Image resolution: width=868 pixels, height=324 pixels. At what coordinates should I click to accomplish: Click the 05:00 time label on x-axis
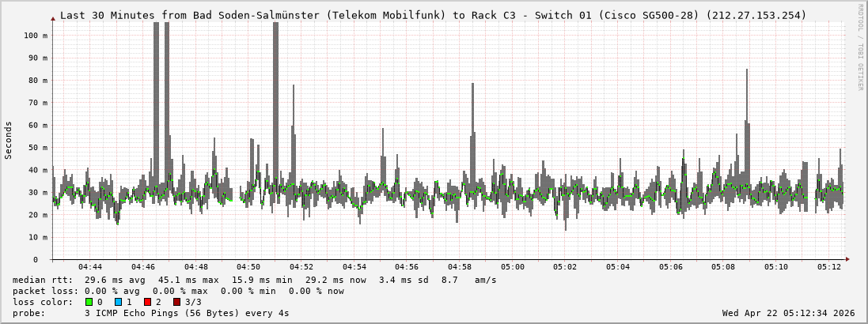(513, 267)
